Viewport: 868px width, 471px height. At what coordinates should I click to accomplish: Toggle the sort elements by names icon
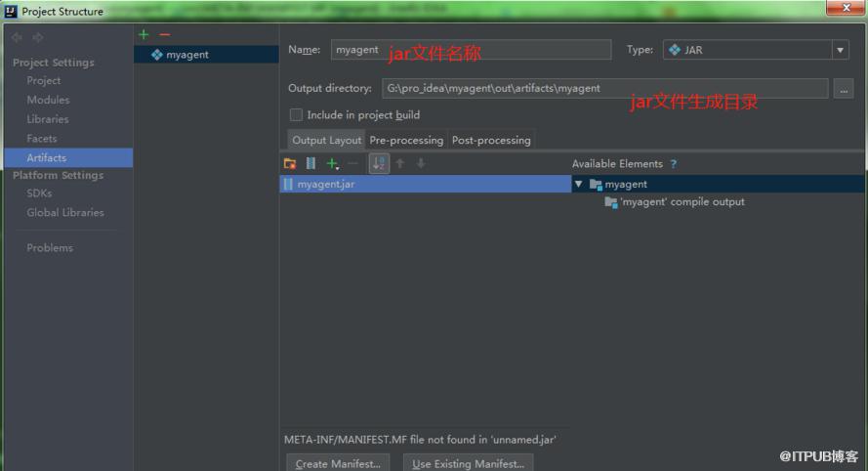click(379, 163)
